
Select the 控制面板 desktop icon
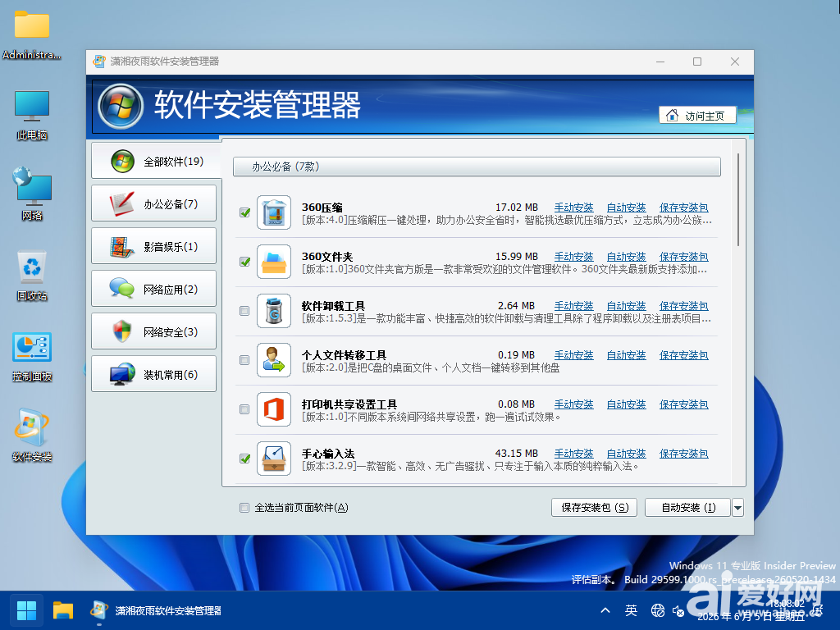pyautogui.click(x=32, y=357)
